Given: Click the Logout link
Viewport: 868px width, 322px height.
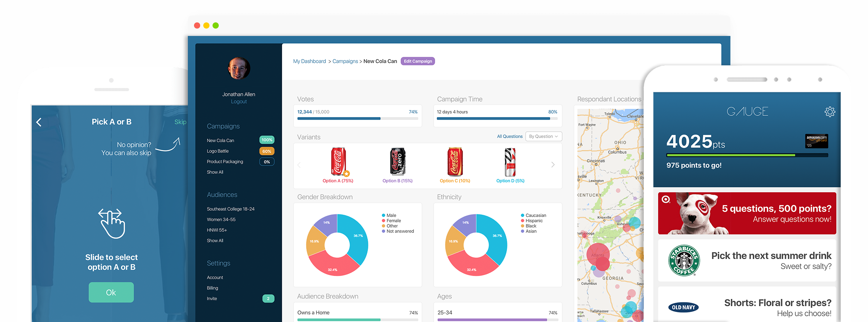Looking at the screenshot, I should pos(238,102).
